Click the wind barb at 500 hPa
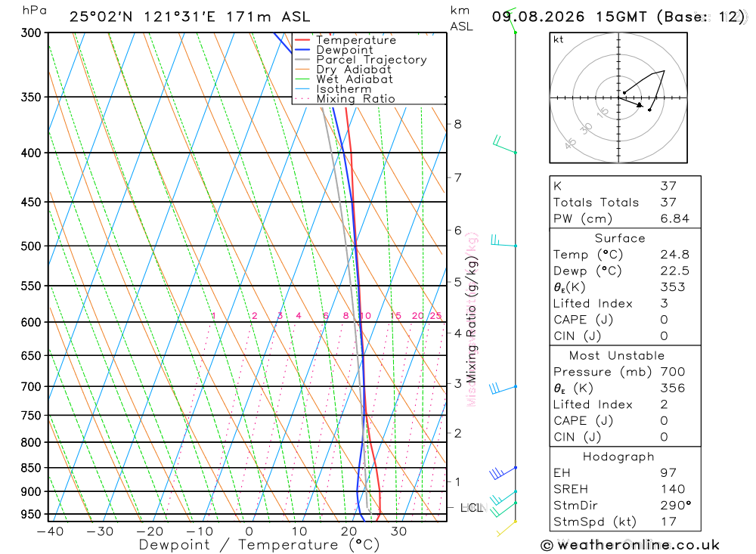This screenshot has height=554, width=756. coord(503,241)
